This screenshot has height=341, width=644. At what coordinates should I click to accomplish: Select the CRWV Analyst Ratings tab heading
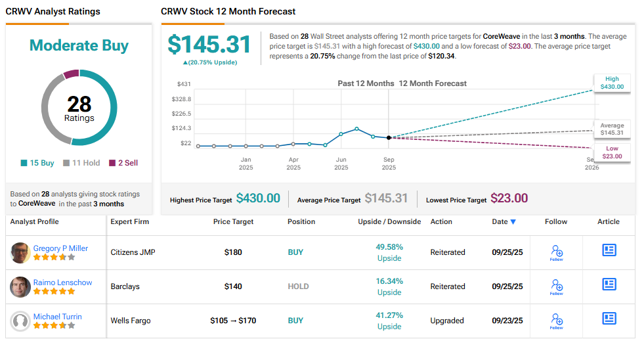[x=53, y=12]
